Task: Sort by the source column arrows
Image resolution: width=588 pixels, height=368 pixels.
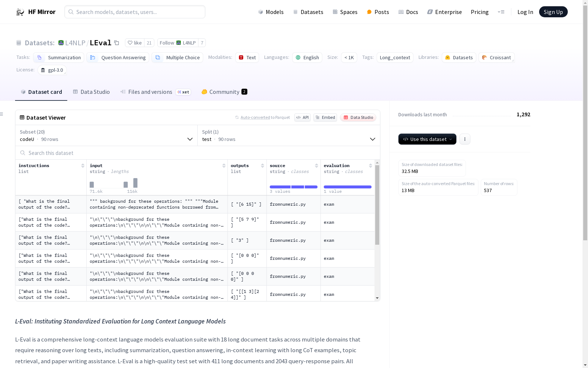Action: click(x=316, y=166)
